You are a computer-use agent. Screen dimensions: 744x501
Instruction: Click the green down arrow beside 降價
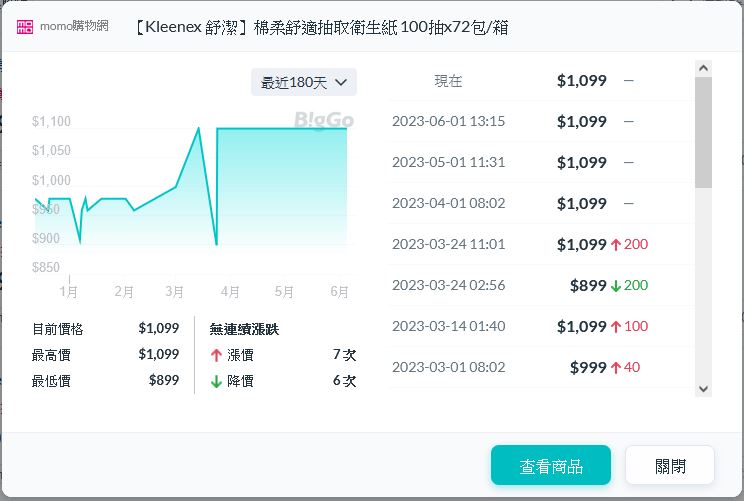pos(216,381)
